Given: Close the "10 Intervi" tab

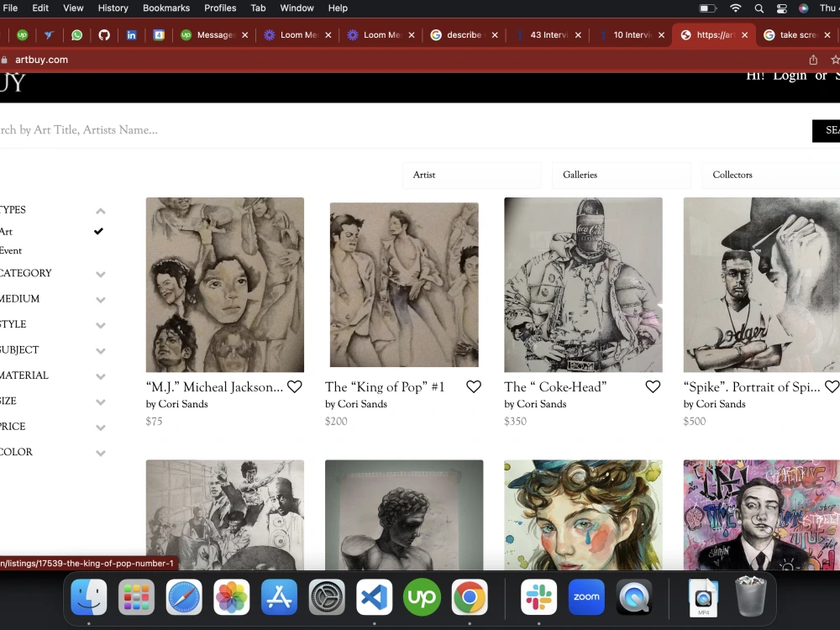Looking at the screenshot, I should (662, 34).
